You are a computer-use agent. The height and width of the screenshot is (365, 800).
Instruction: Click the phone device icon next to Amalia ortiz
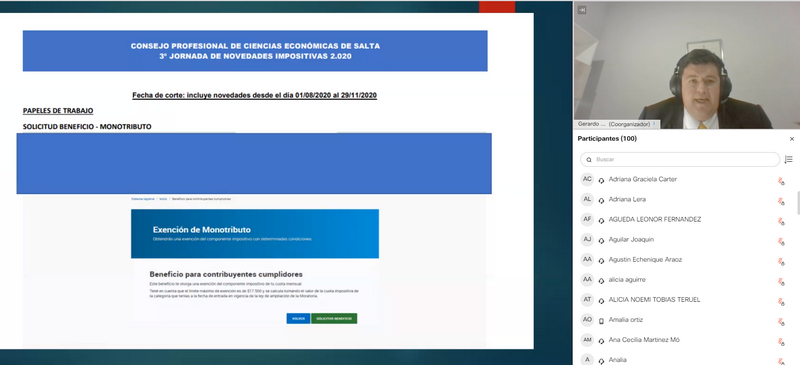coord(602,321)
